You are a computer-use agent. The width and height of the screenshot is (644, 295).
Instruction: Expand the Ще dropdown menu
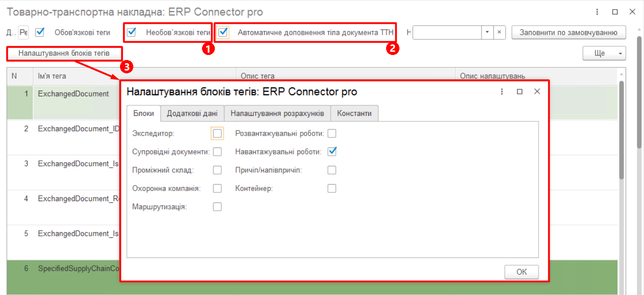(604, 53)
